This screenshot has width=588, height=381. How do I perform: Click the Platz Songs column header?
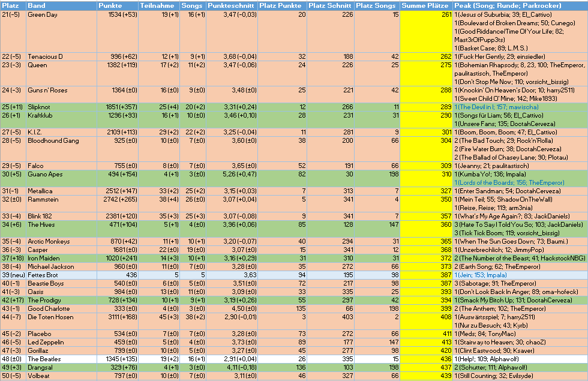click(377, 5)
